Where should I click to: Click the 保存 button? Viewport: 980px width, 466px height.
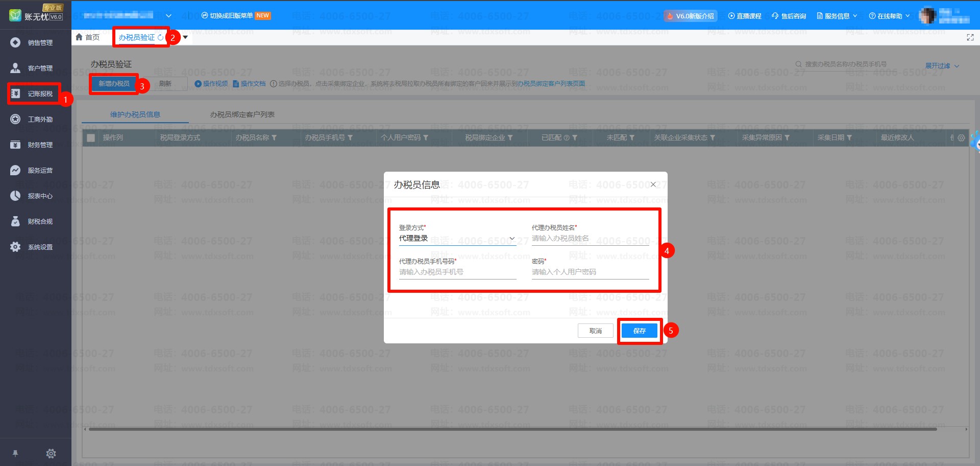pyautogui.click(x=639, y=331)
